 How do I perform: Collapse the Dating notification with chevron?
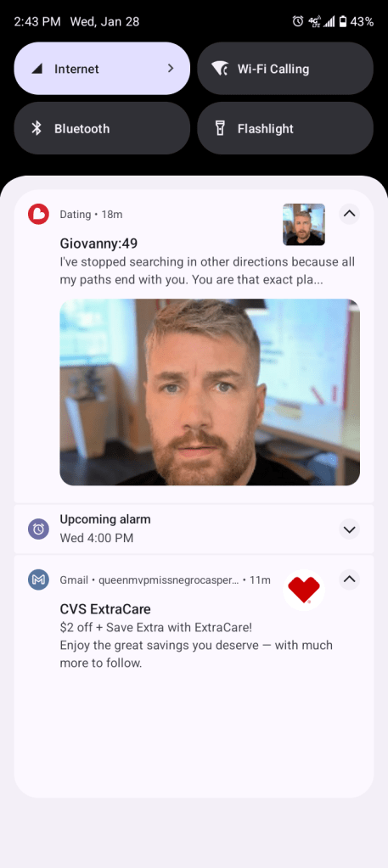349,214
